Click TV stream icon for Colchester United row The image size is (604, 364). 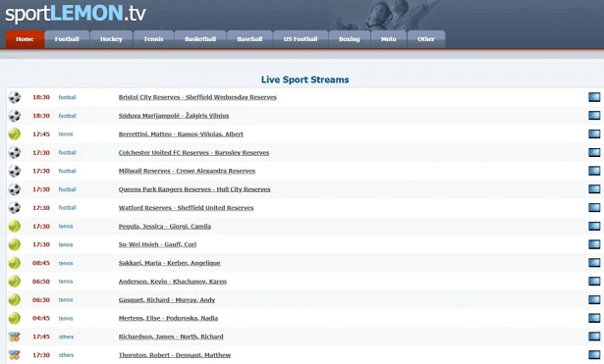pyautogui.click(x=594, y=152)
